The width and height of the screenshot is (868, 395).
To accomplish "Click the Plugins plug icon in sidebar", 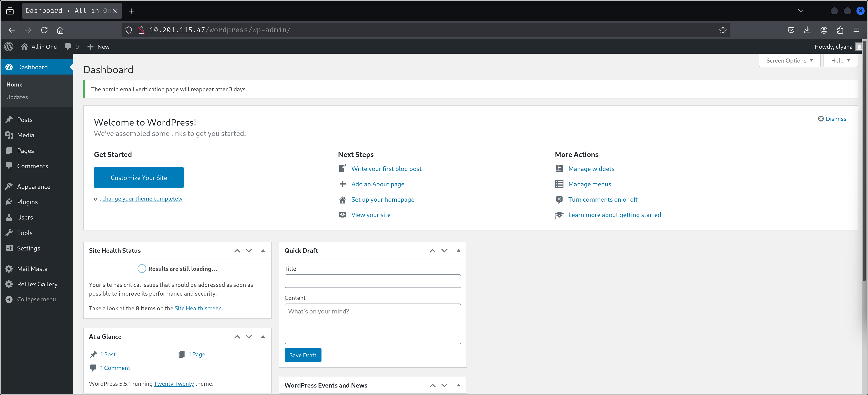I will pyautogui.click(x=9, y=202).
